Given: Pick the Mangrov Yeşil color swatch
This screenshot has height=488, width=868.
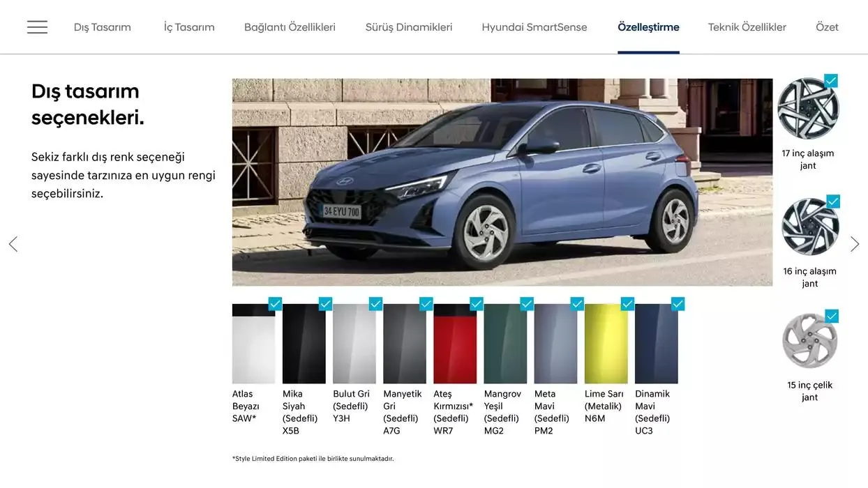Looking at the screenshot, I should point(505,344).
